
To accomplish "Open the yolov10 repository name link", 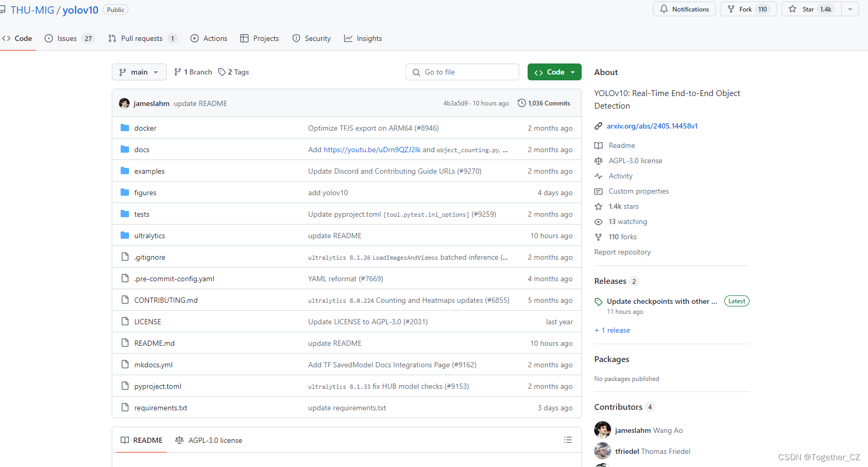I will coord(80,10).
